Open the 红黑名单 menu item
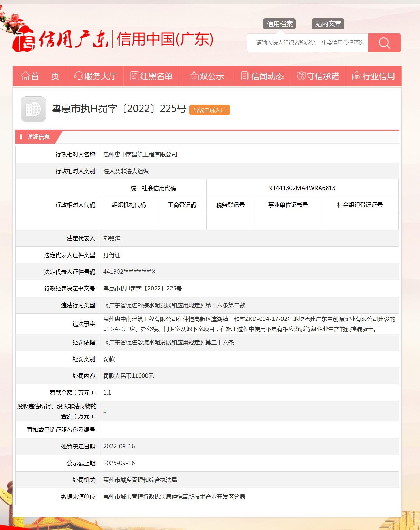 151,76
